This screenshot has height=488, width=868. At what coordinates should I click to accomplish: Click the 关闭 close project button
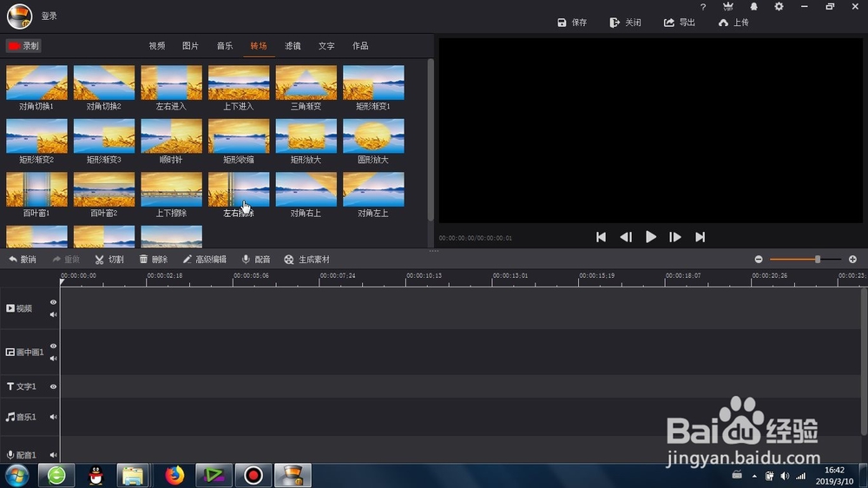(x=625, y=23)
